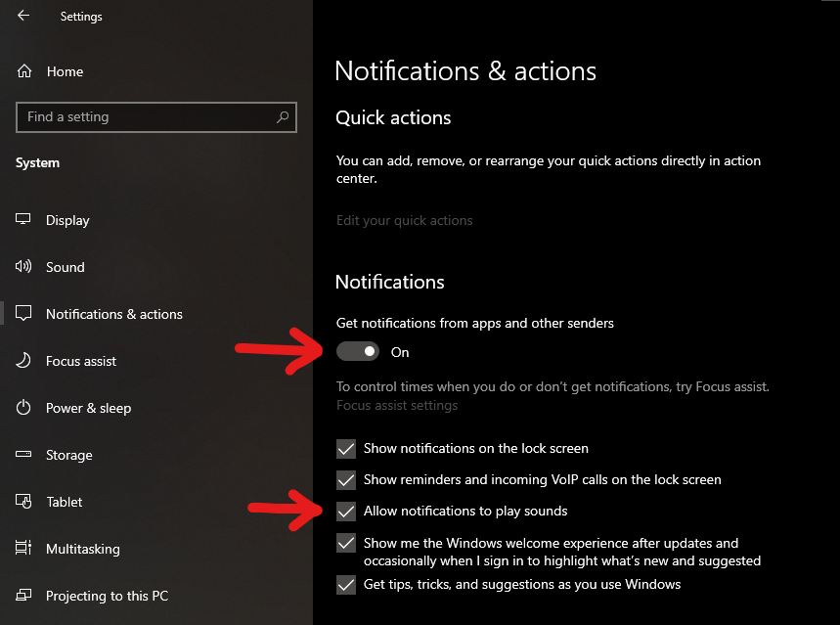Open Projecting to this PC settings
The image size is (840, 625).
tap(108, 596)
